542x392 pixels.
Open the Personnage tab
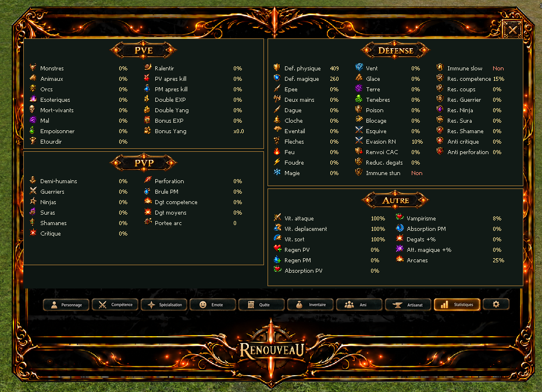(x=66, y=305)
